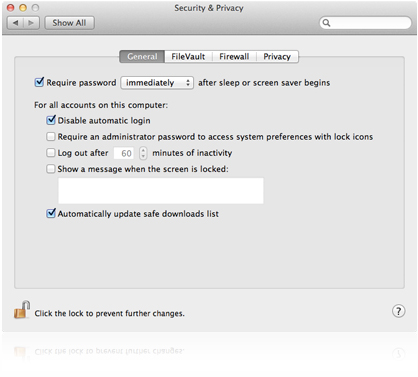Zoom the window using the green button
Screen dimensions: 418x377
click(x=35, y=8)
